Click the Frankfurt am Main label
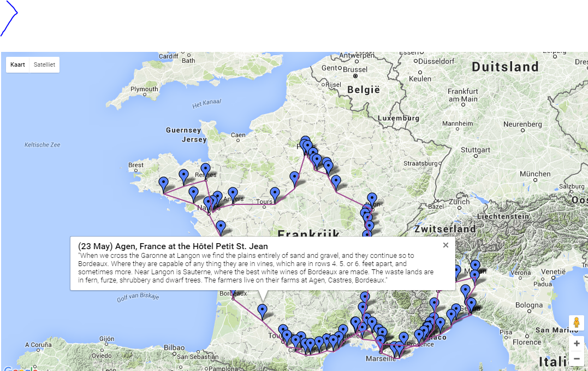 coord(463,95)
